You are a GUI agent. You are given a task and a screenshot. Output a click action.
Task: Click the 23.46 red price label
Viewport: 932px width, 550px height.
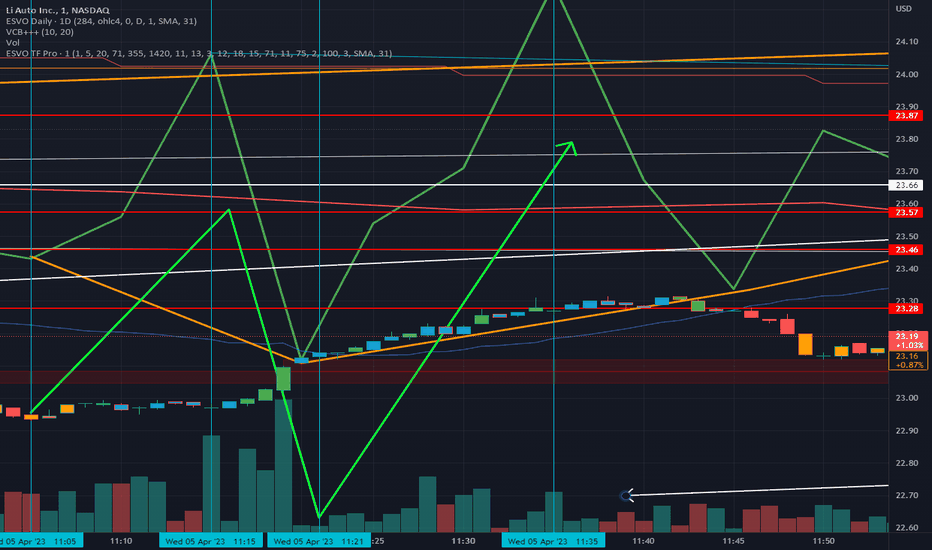pos(906,250)
